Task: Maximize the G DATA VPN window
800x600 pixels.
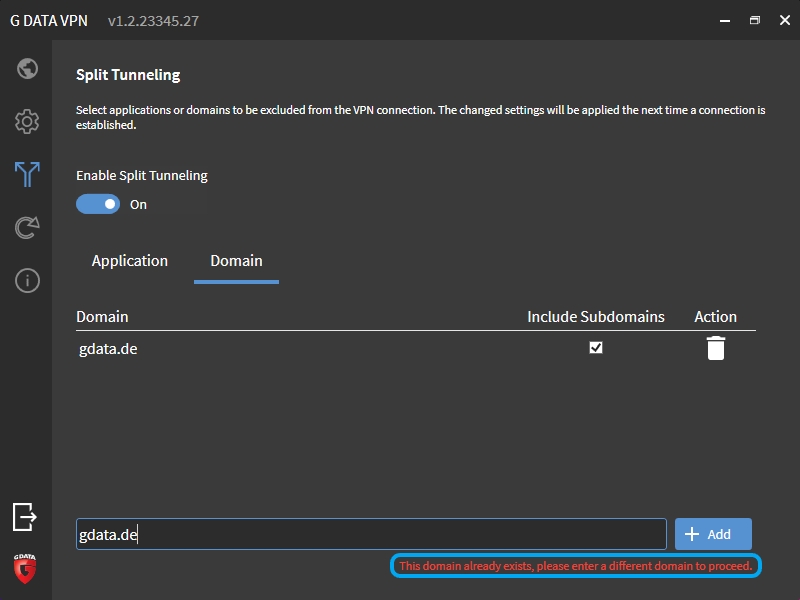Action: click(x=755, y=20)
